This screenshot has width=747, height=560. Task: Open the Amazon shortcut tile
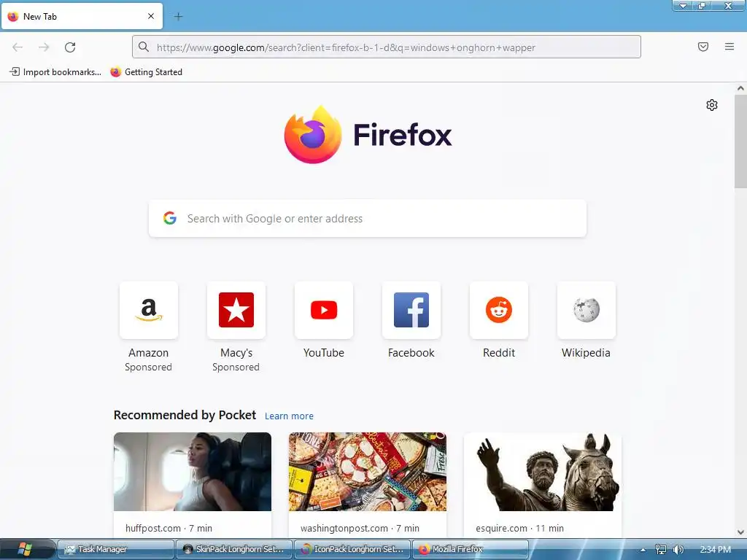pos(149,310)
